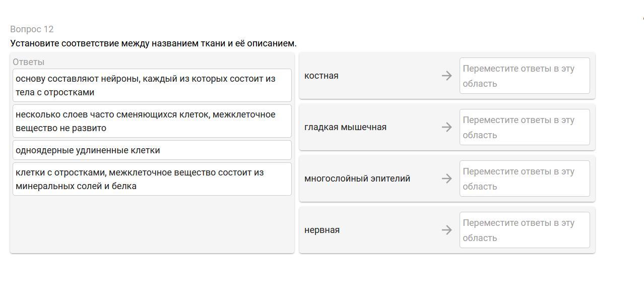This screenshot has width=644, height=295.
Task: Click the нервная tissue label
Action: [x=322, y=230]
